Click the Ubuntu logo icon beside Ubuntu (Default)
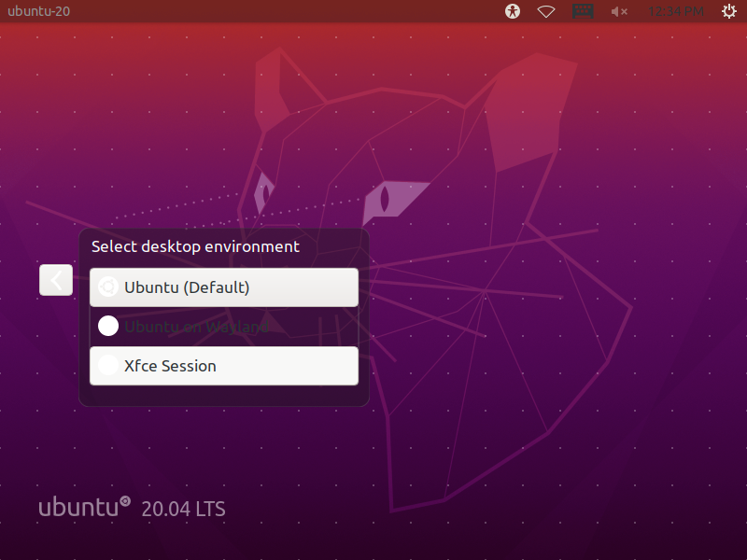Screen dimensions: 747x560 (x=108, y=287)
